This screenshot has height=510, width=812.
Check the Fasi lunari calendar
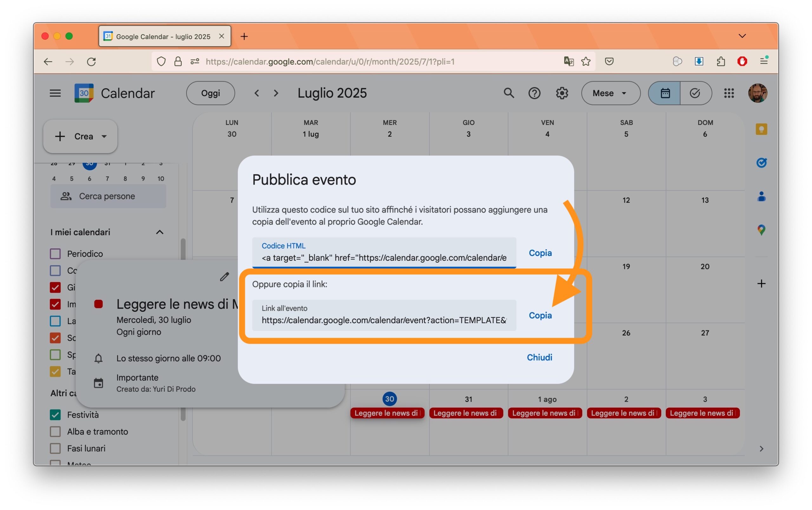click(55, 448)
